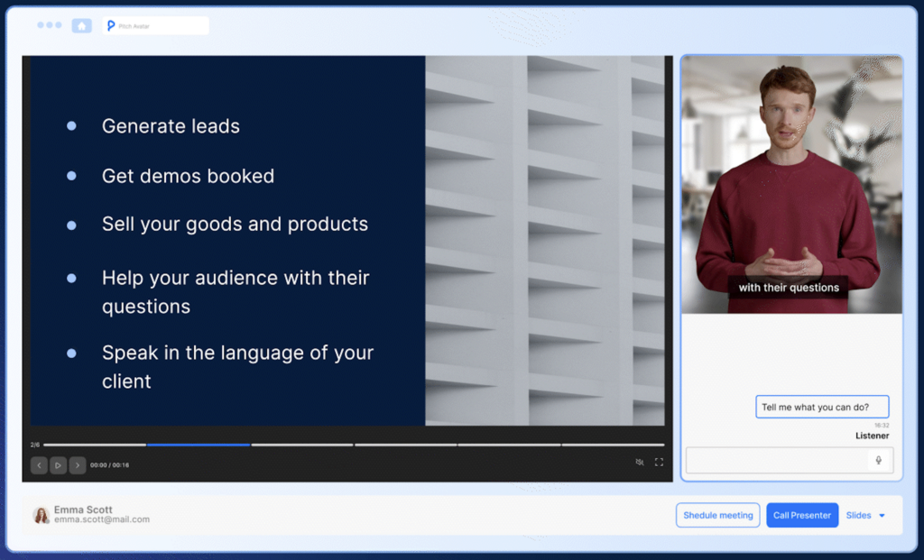The image size is (924, 560).
Task: Click the home icon in browser bar
Action: 82,26
